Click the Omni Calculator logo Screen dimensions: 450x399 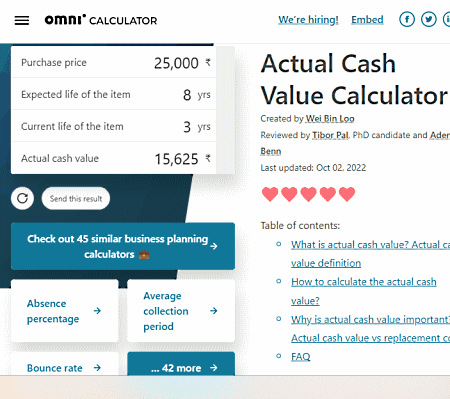point(101,20)
